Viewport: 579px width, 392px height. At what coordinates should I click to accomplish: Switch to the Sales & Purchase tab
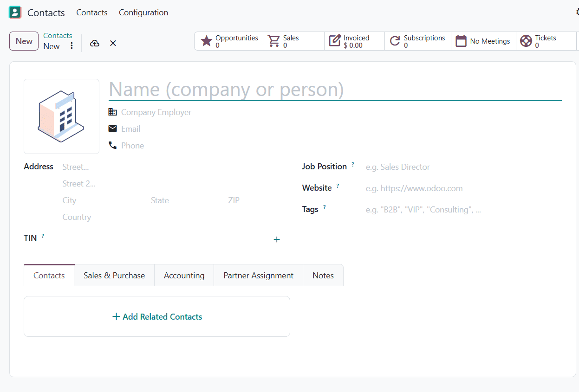tap(114, 275)
